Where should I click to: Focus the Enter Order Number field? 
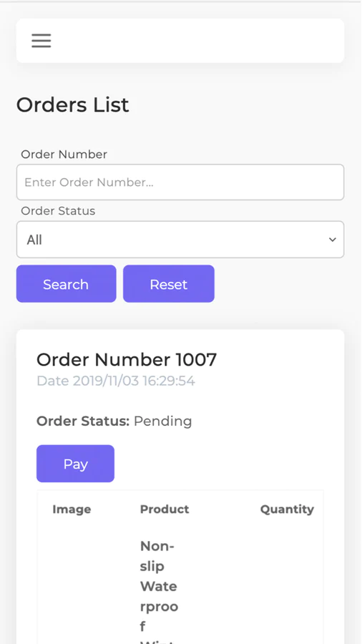[x=180, y=182]
